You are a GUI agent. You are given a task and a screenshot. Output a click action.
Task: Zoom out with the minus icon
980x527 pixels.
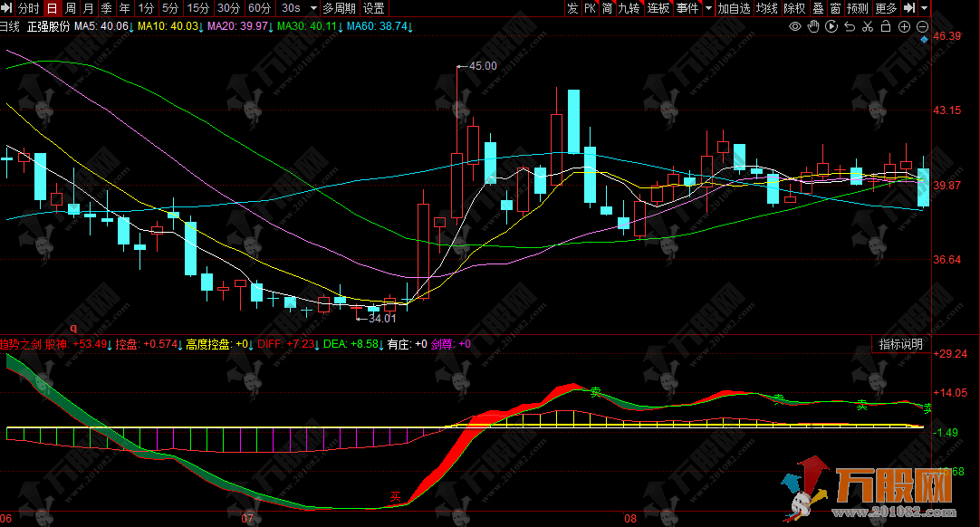tap(922, 27)
